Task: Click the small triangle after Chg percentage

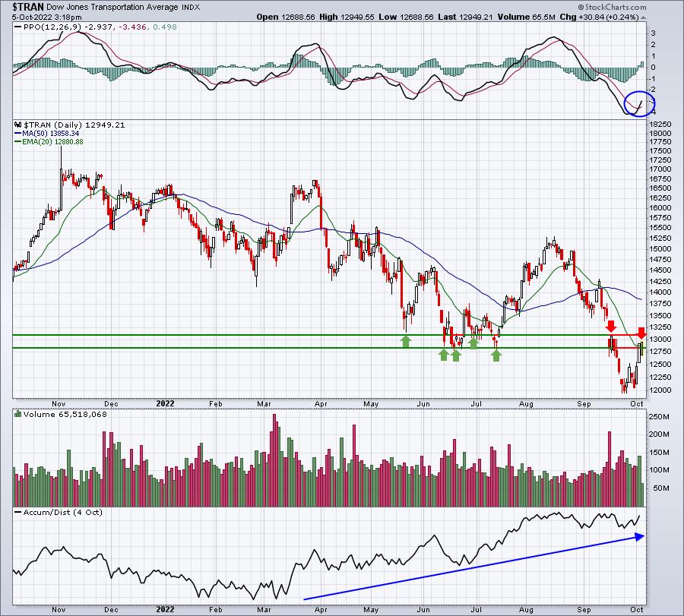Action: (644, 17)
